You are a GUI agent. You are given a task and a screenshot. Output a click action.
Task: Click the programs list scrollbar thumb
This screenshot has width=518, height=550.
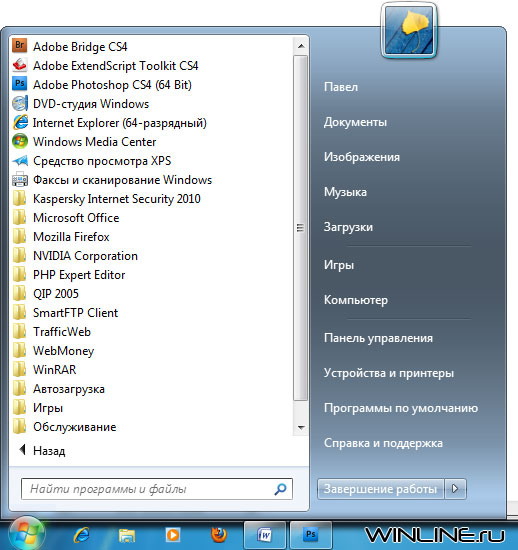(301, 228)
